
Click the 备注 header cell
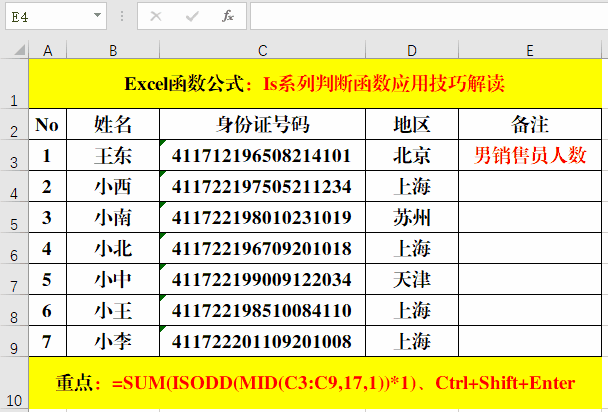(x=530, y=124)
